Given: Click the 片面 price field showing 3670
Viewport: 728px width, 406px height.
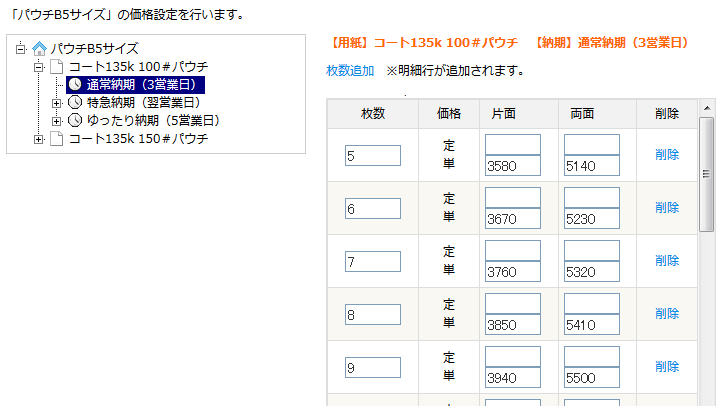Looking at the screenshot, I should click(513, 218).
